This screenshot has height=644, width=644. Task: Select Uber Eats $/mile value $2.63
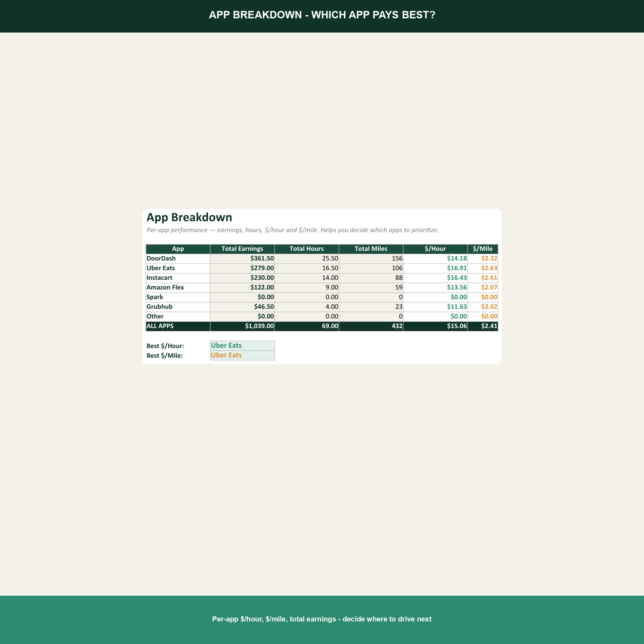point(483,268)
